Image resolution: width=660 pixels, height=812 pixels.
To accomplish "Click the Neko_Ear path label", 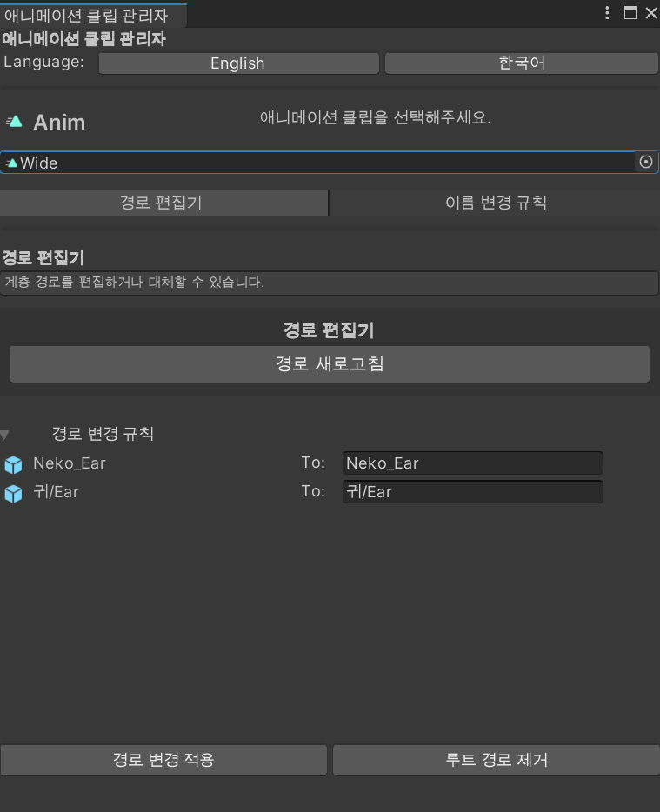I will (x=70, y=463).
